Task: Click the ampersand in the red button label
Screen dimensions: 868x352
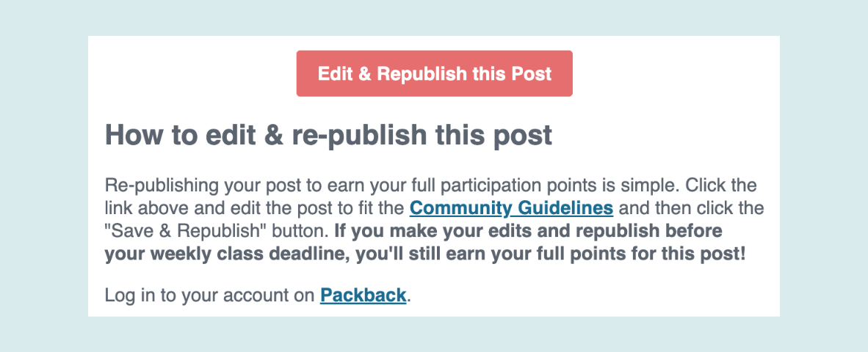Action: click(x=363, y=73)
